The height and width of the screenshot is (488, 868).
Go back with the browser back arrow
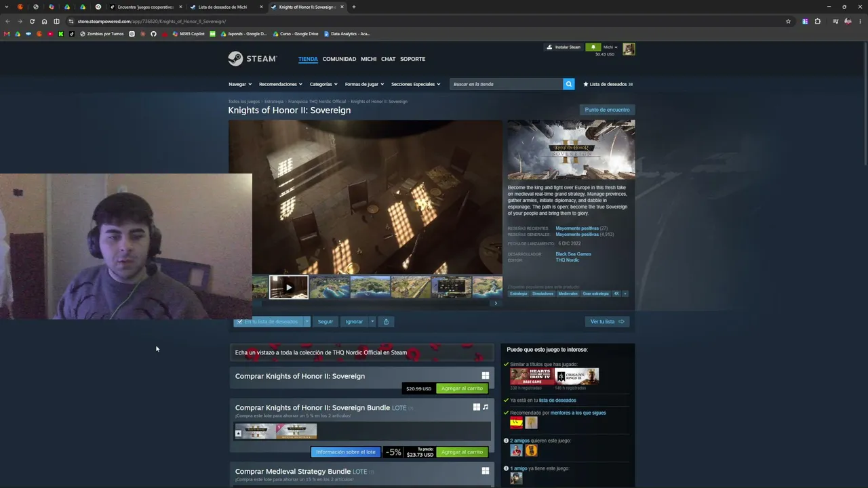[x=7, y=21]
